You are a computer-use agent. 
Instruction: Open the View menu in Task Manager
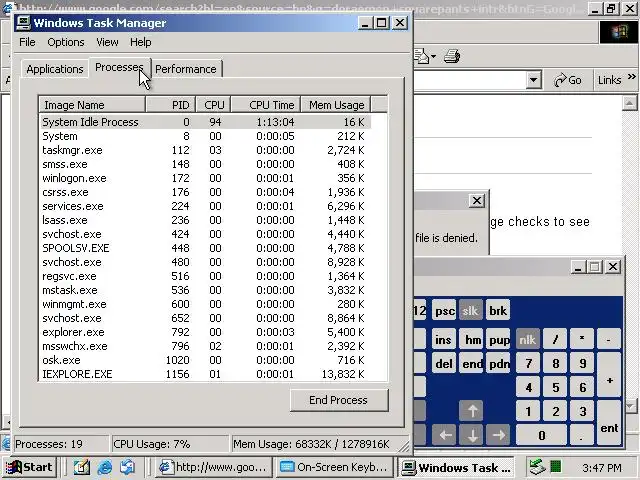click(107, 42)
